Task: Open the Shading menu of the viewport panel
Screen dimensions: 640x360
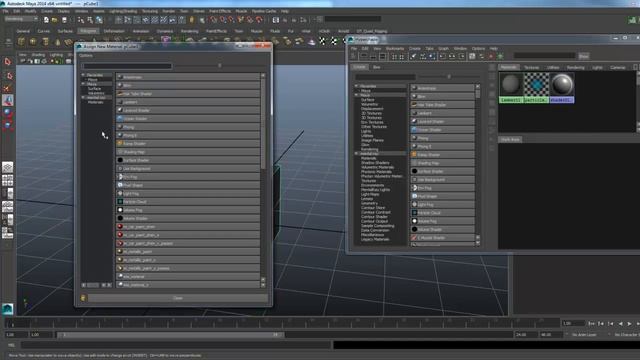Action: (38, 55)
